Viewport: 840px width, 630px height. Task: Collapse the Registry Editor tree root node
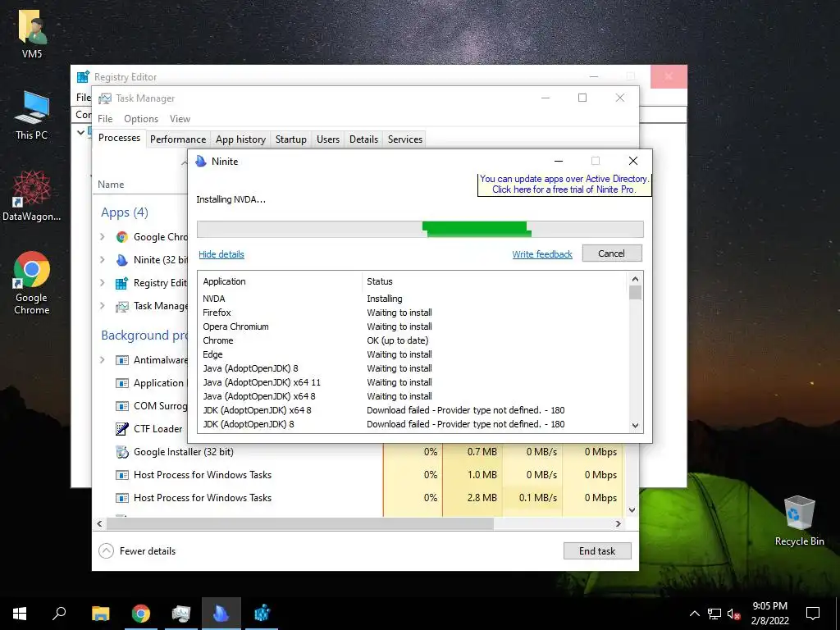81,132
